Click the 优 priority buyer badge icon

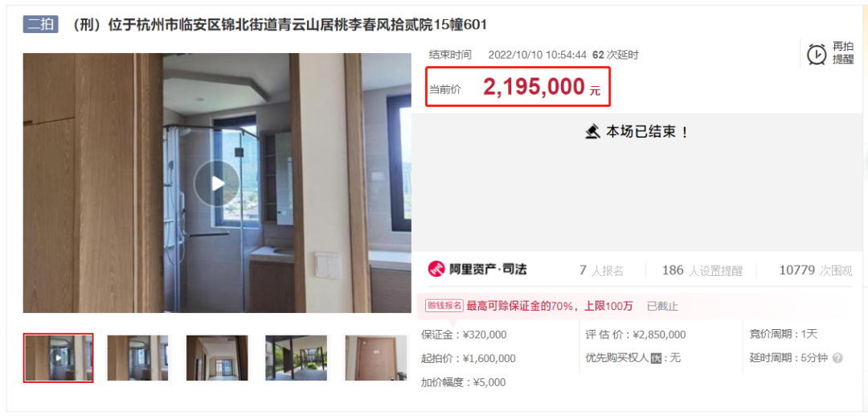pos(656,358)
